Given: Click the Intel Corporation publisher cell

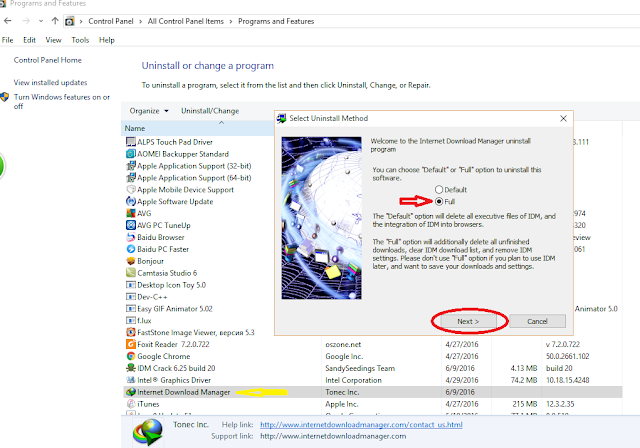Looking at the screenshot, I should coord(353,380).
